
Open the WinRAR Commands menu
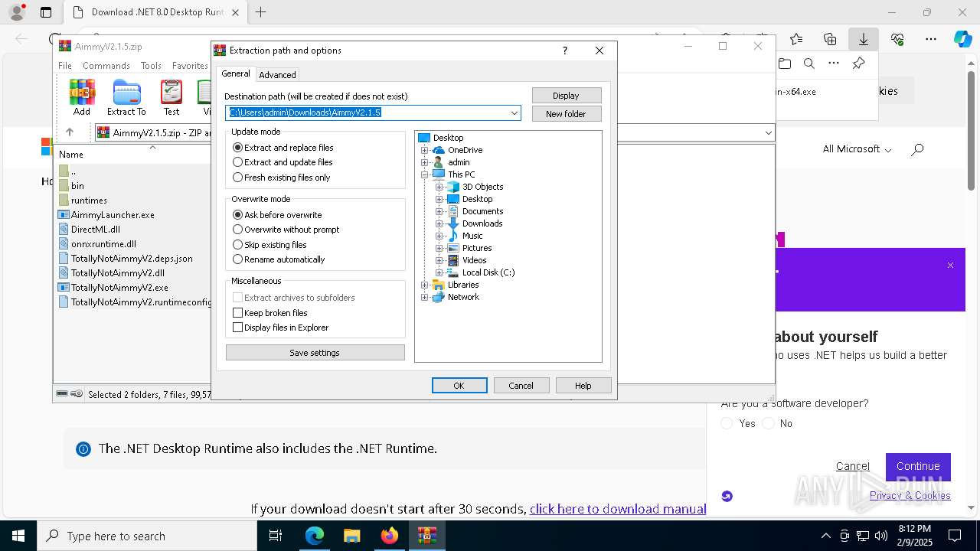[106, 66]
